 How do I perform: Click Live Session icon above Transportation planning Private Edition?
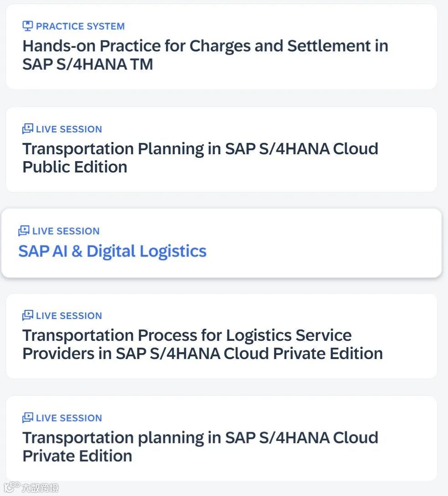(28, 418)
